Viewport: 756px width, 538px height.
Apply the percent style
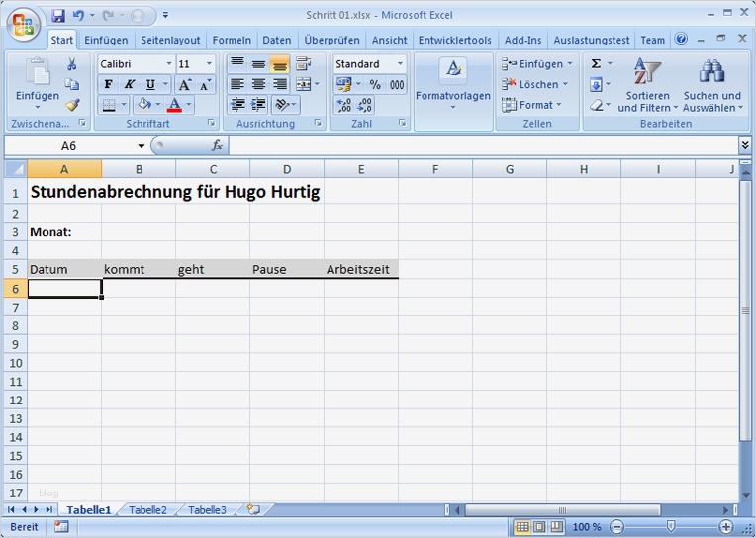click(x=375, y=85)
